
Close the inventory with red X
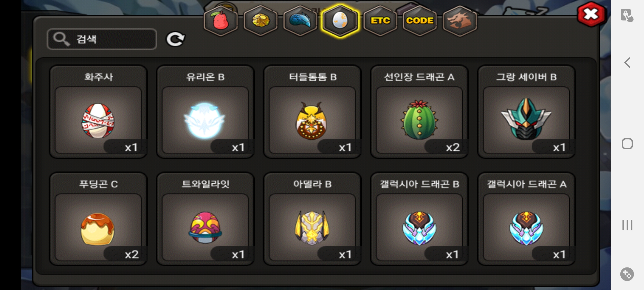coord(591,15)
